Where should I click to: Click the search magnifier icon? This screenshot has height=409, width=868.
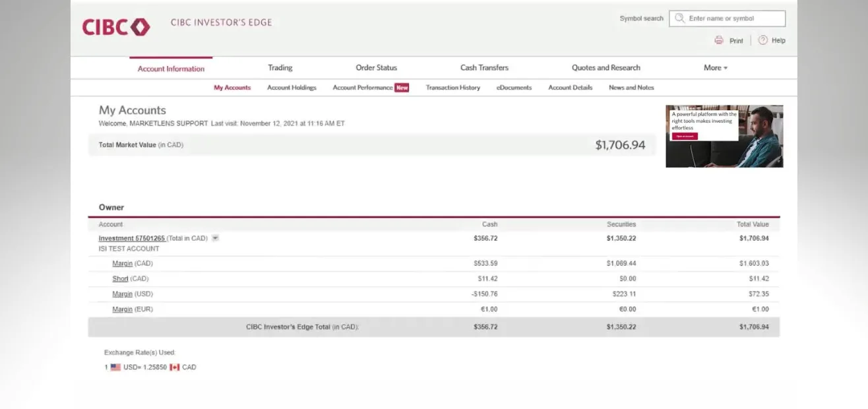679,18
